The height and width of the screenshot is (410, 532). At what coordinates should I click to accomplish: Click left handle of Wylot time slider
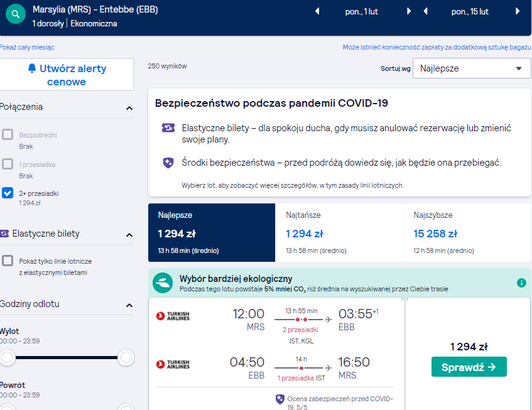[7, 357]
